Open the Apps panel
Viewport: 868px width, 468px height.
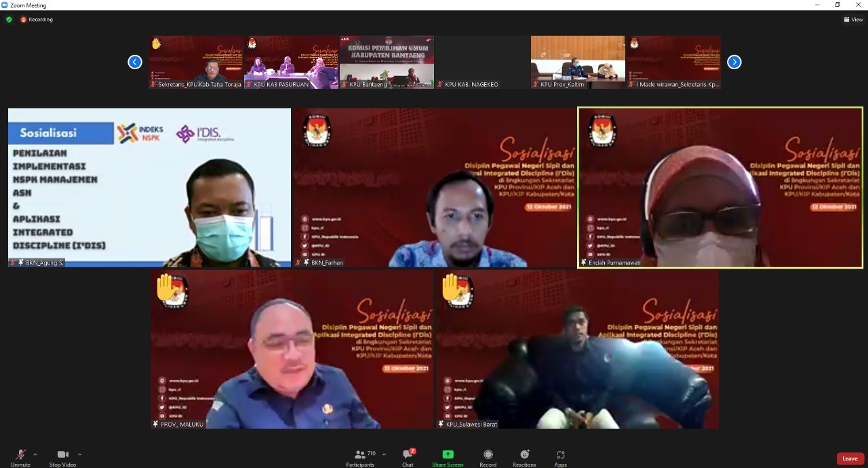560,456
